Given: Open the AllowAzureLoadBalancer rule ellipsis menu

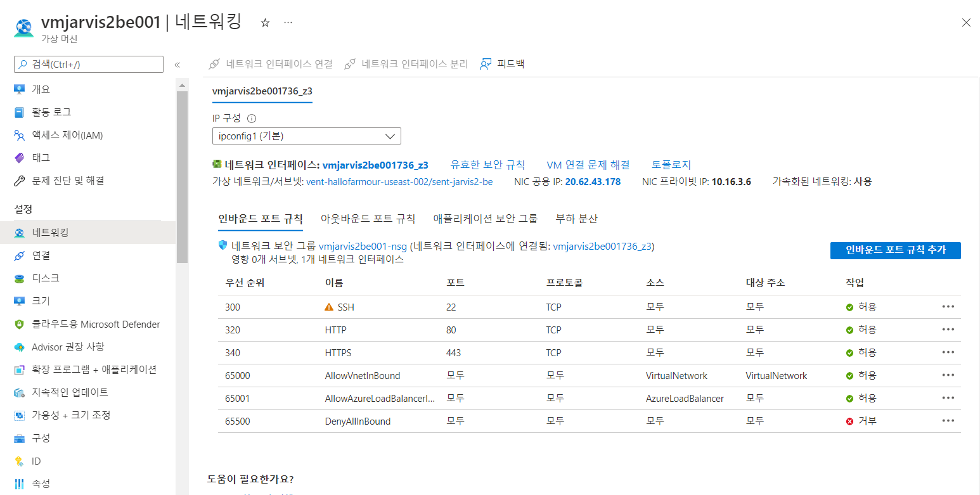Looking at the screenshot, I should (x=948, y=398).
